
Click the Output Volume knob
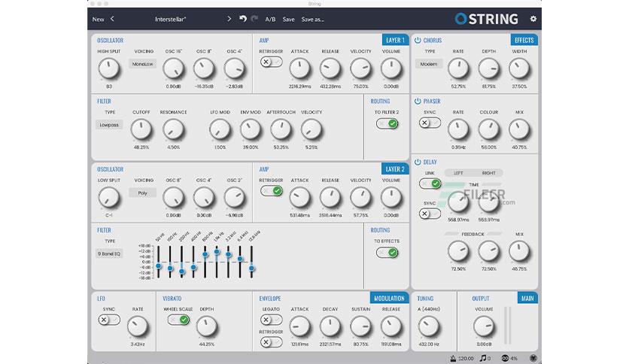pos(484,326)
